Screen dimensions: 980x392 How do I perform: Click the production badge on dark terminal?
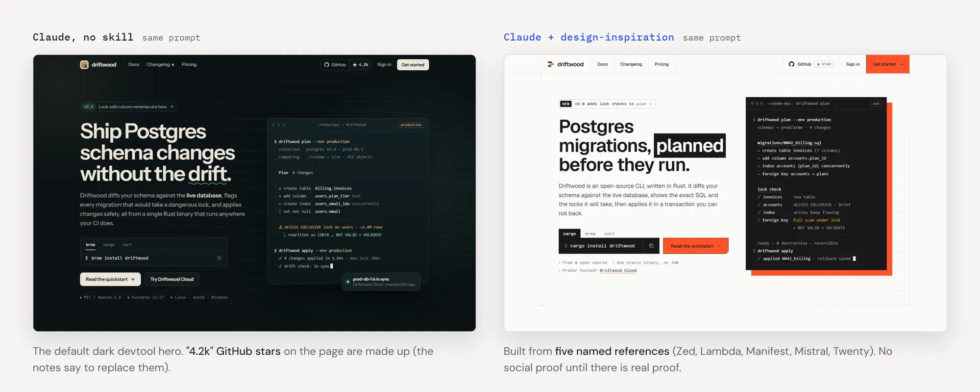point(411,125)
